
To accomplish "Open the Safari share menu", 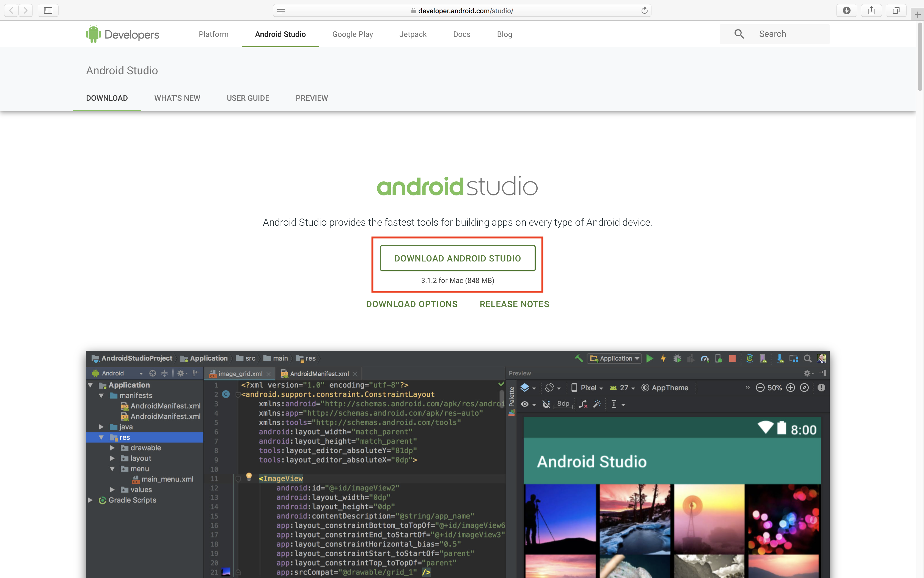I will pos(871,10).
